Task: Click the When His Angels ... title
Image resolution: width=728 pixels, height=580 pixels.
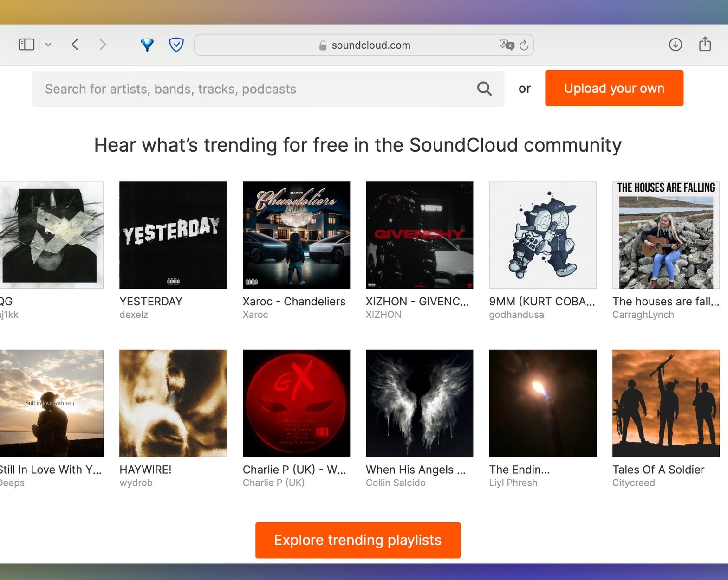Action: (x=416, y=470)
